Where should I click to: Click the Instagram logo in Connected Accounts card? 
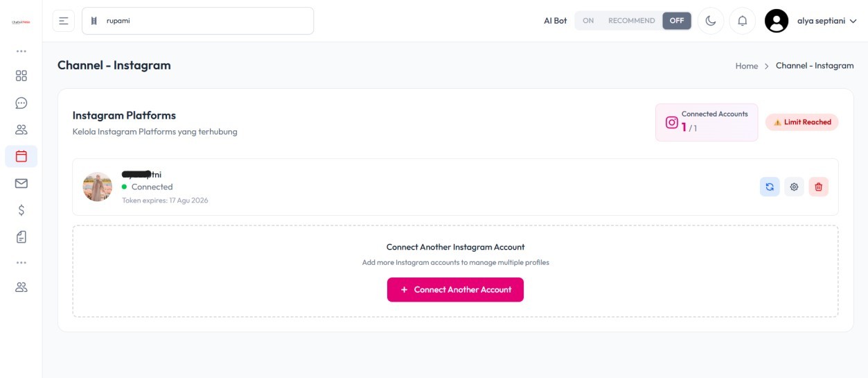[x=671, y=123]
